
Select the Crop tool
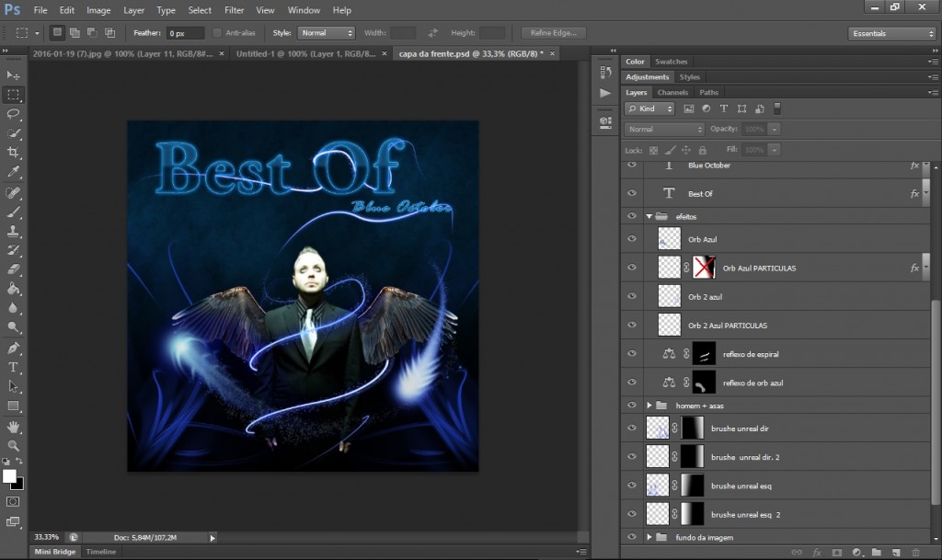click(x=13, y=153)
